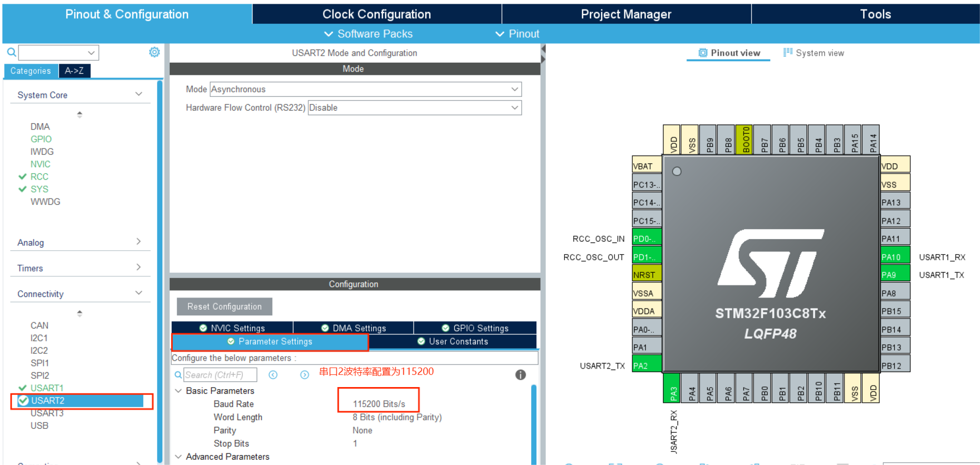
Task: Click the parameter list vertical scrollbar
Action: (533, 424)
